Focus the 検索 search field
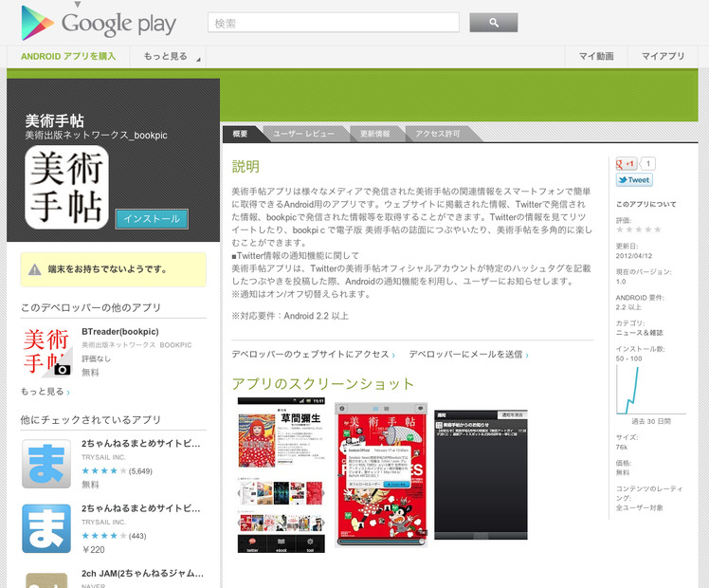This screenshot has width=709, height=588. [334, 23]
